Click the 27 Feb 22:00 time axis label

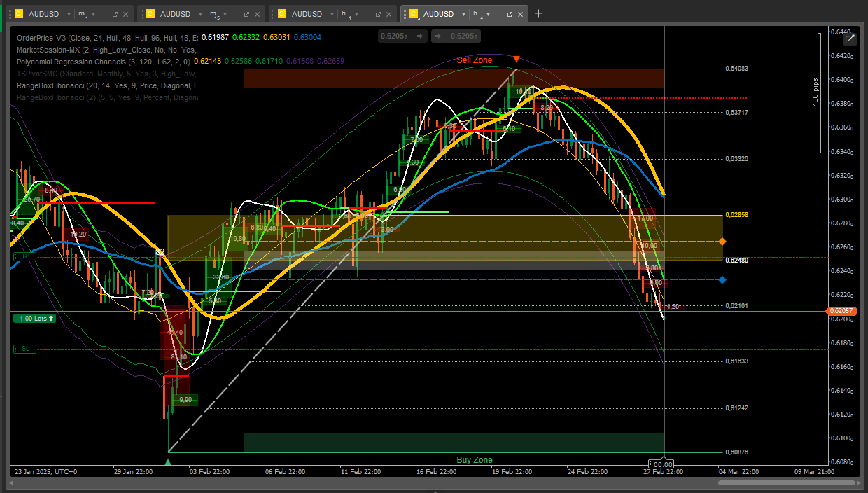(664, 472)
